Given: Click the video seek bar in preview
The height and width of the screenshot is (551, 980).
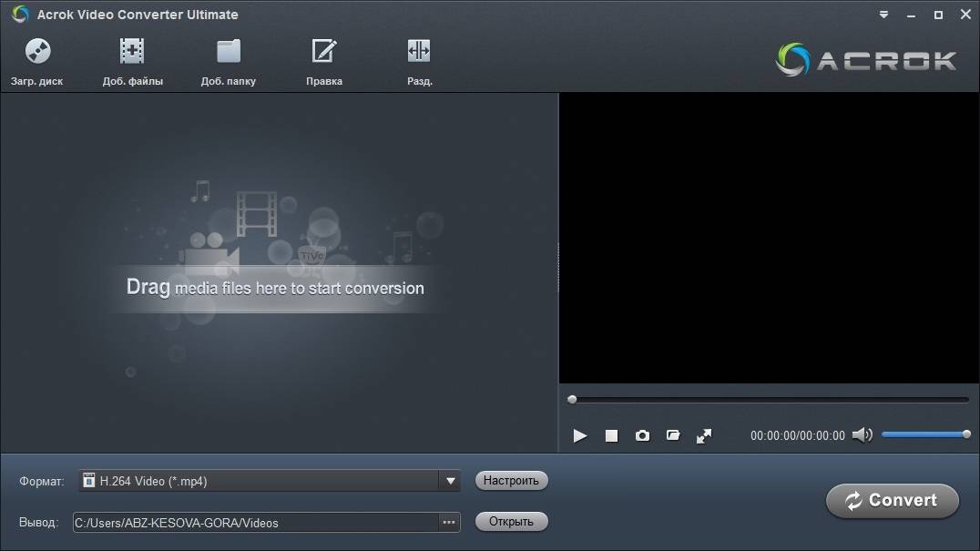Looking at the screenshot, I should coord(770,399).
